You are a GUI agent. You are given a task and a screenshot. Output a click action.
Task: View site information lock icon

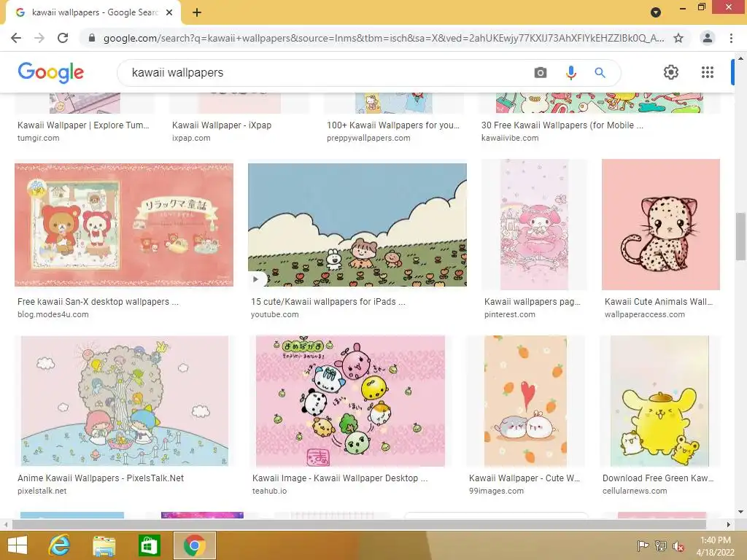[92, 38]
